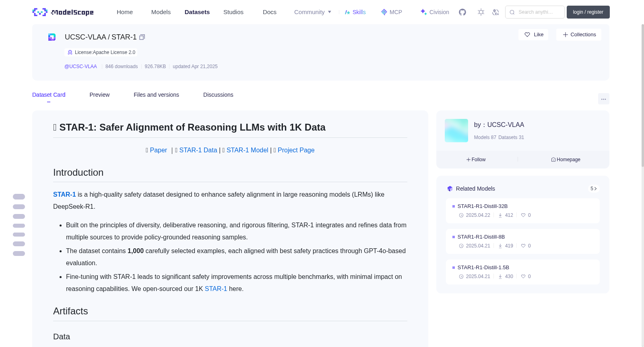Click bold STAR-1 link in Introduction paragraph

tap(64, 194)
